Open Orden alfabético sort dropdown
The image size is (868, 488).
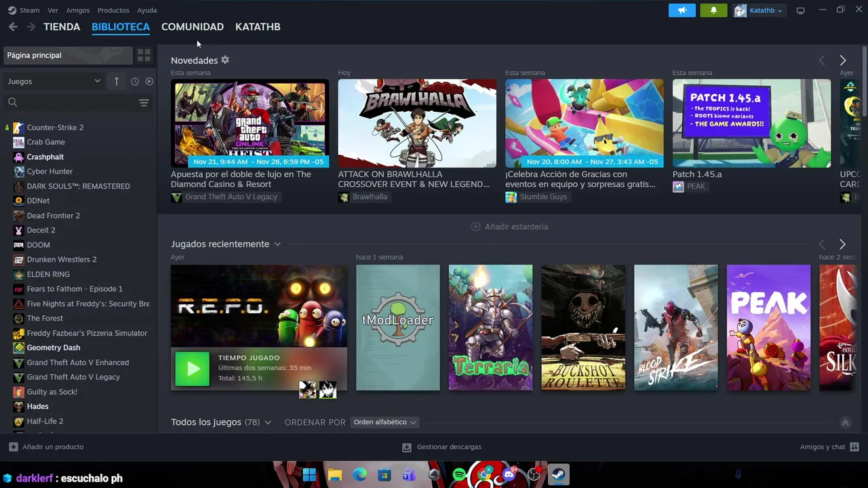(384, 422)
